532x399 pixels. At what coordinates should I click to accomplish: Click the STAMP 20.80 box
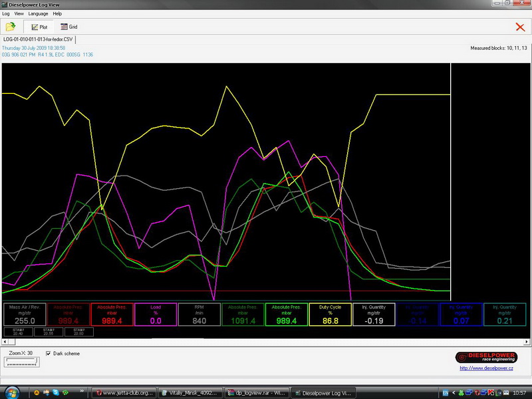point(78,332)
